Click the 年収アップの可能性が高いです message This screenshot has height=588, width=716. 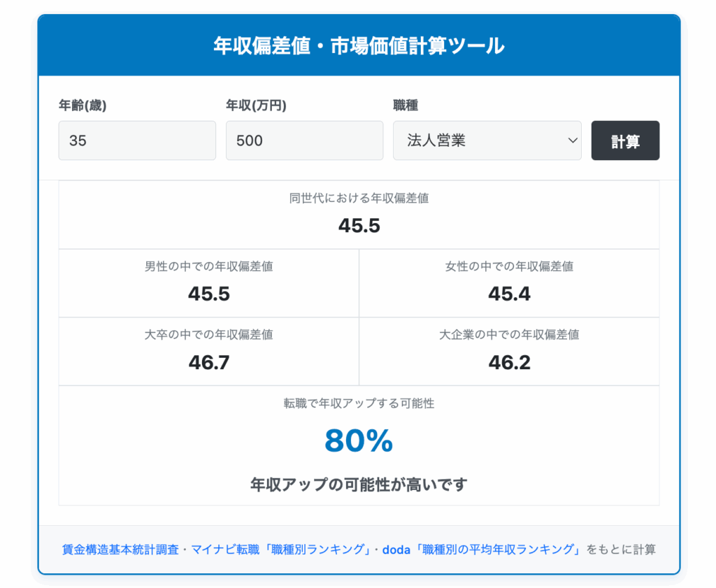click(x=359, y=485)
